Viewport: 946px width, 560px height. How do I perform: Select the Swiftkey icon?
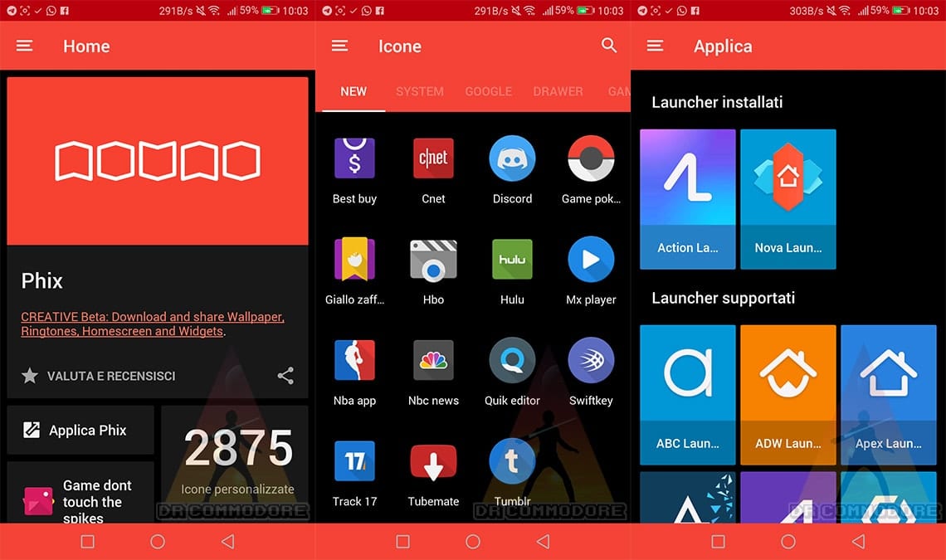(x=591, y=360)
